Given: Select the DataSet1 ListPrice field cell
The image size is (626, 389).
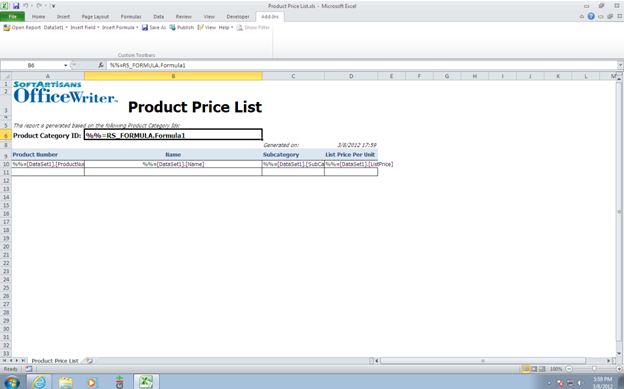Looking at the screenshot, I should (351, 164).
